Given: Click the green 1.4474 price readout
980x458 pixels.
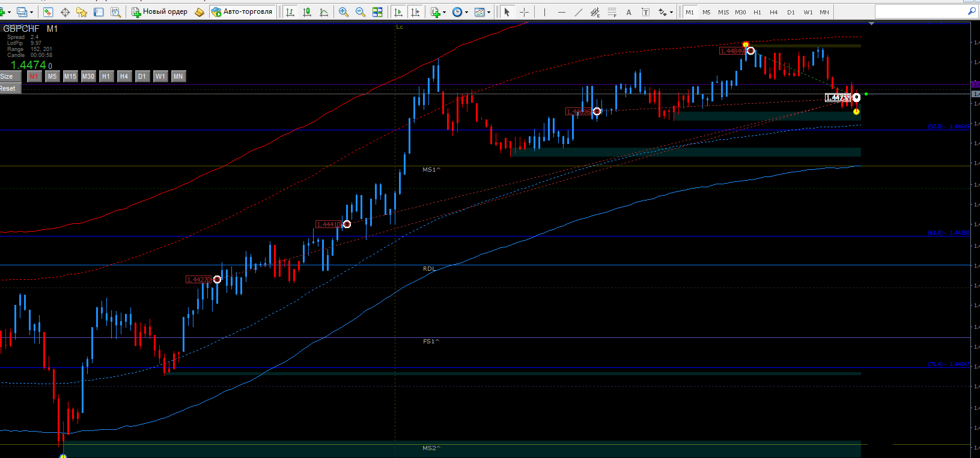Looking at the screenshot, I should (28, 65).
